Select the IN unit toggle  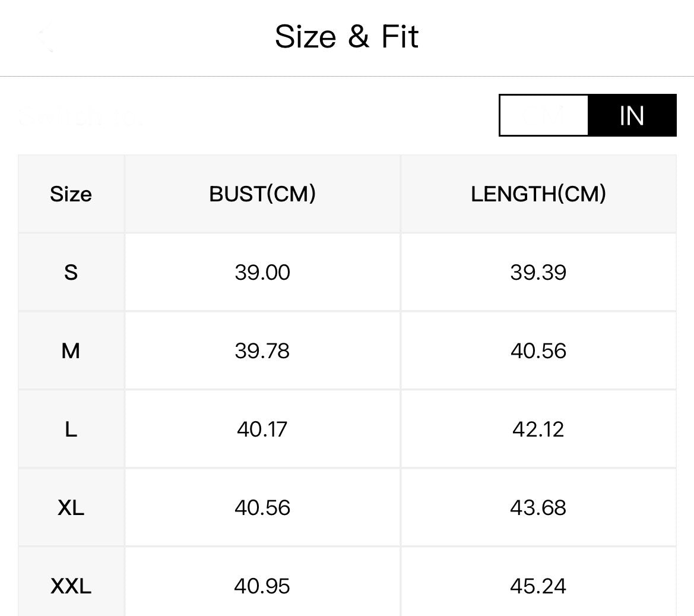[x=632, y=115]
